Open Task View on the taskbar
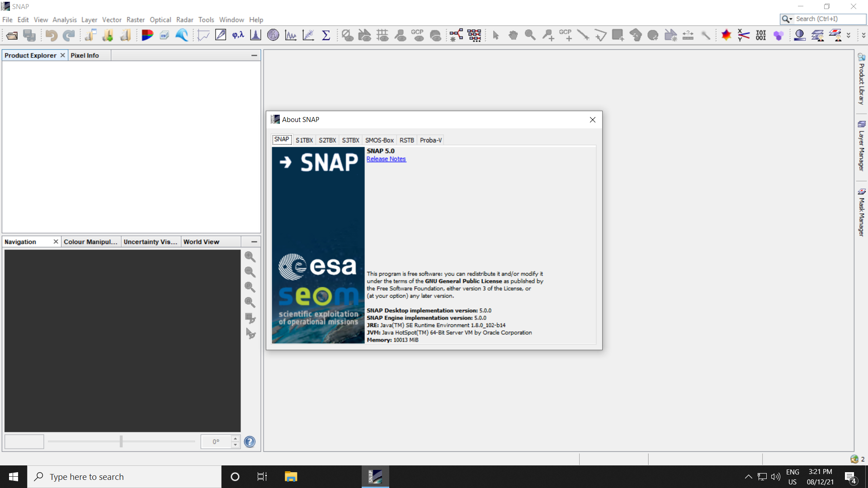 (262, 477)
